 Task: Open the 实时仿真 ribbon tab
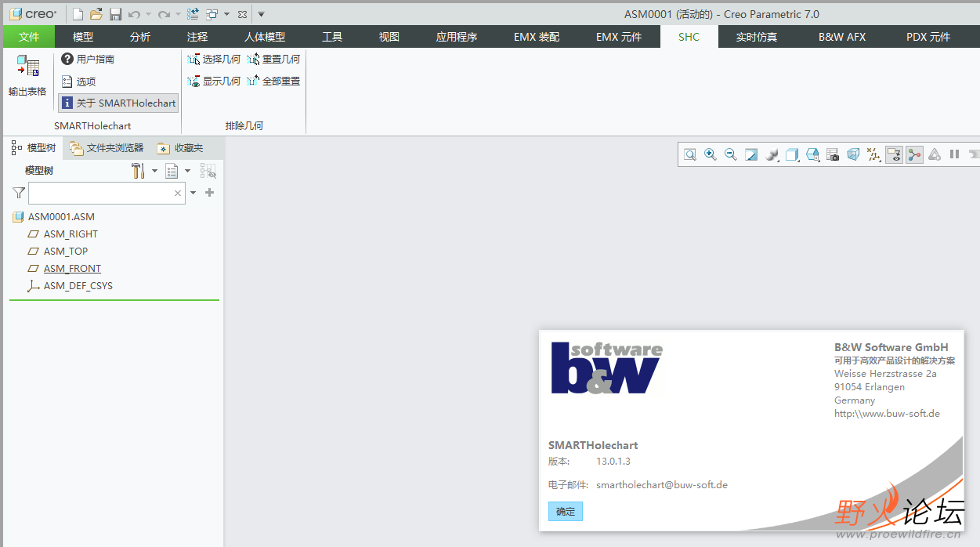(757, 37)
